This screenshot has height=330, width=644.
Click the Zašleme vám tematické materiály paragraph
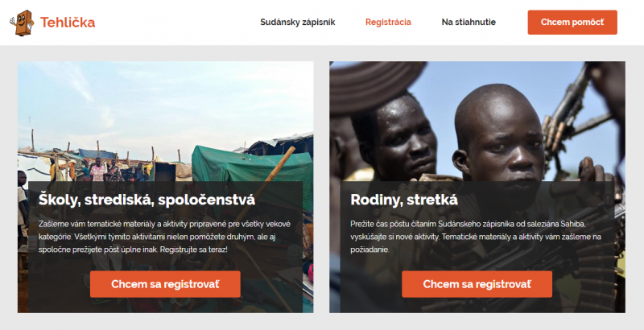coord(165,237)
